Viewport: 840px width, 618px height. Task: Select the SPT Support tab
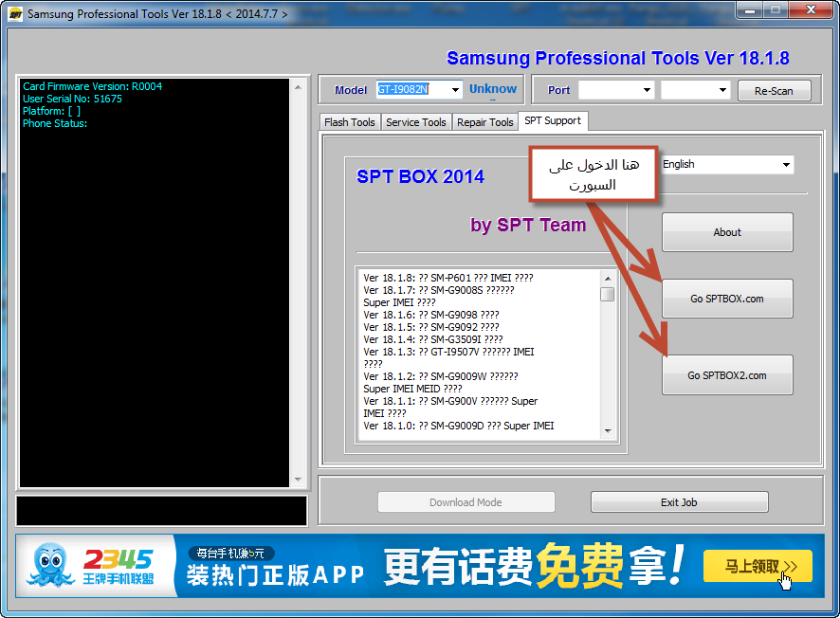click(x=553, y=120)
